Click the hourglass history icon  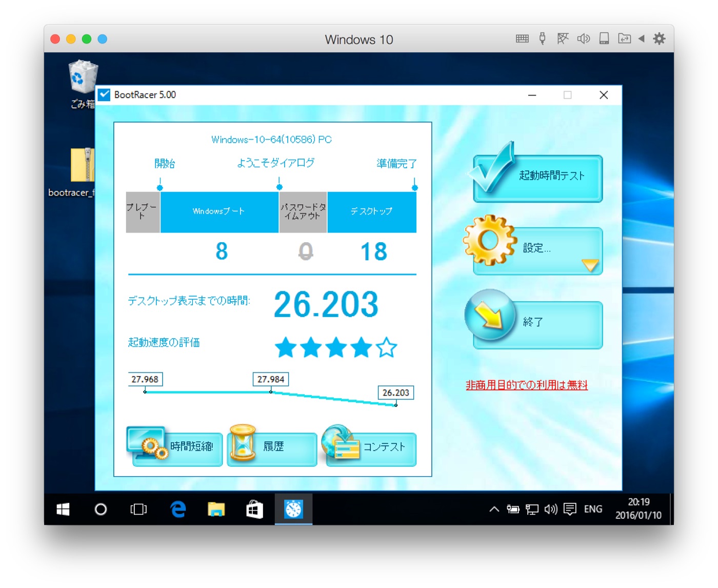tap(242, 442)
